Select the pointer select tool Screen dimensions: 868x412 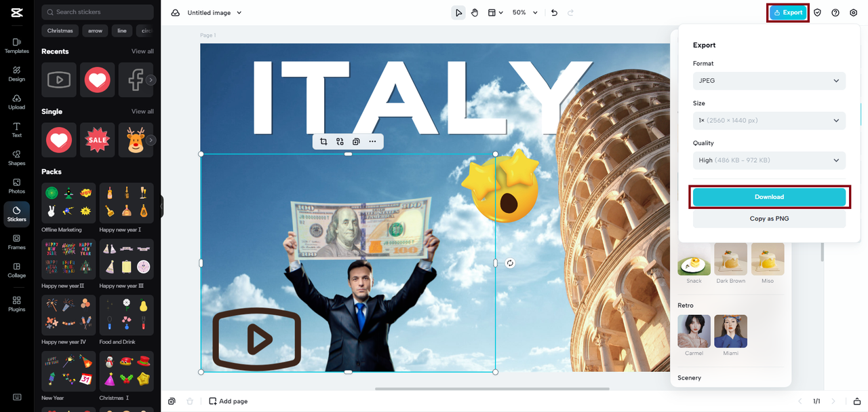(x=458, y=12)
